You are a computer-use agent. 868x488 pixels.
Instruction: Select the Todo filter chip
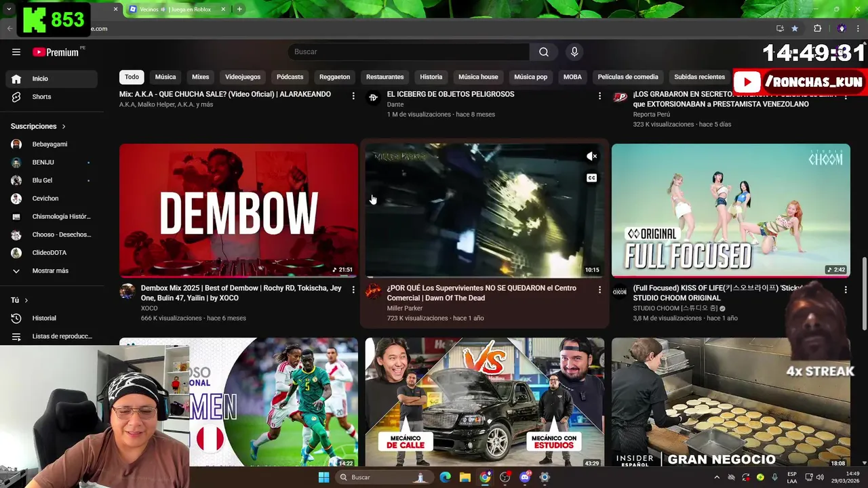pos(132,77)
